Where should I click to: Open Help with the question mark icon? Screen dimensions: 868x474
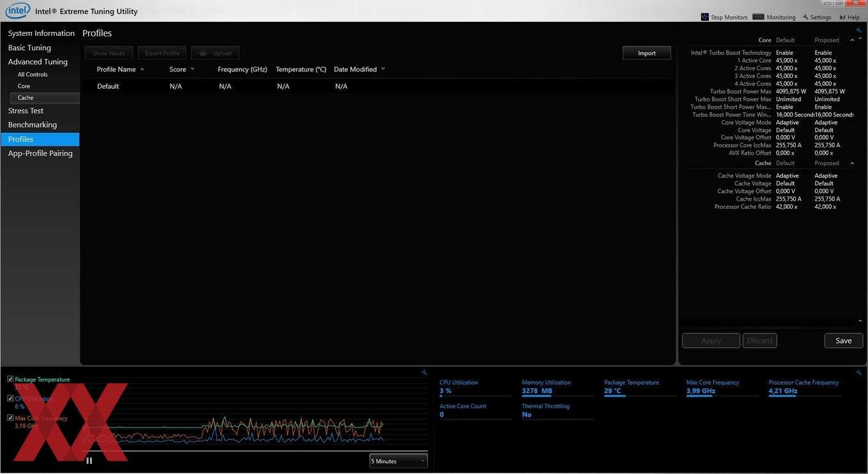[x=849, y=17]
